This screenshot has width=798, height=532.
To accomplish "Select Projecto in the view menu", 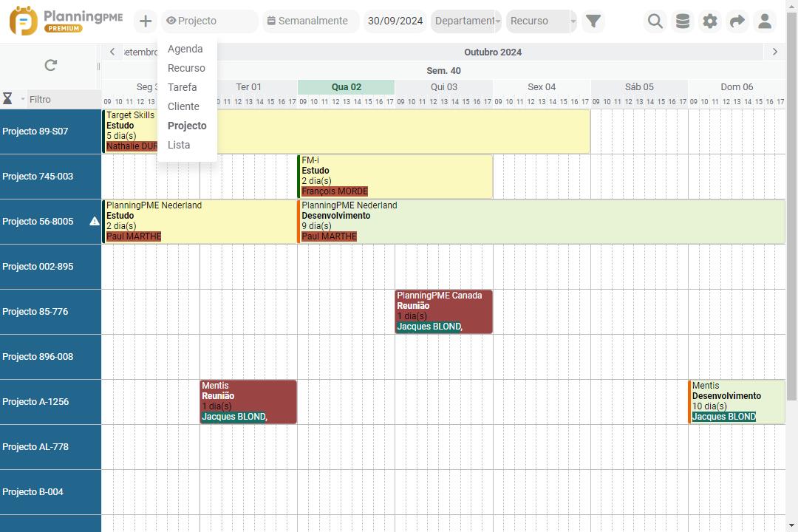I will pyautogui.click(x=187, y=126).
